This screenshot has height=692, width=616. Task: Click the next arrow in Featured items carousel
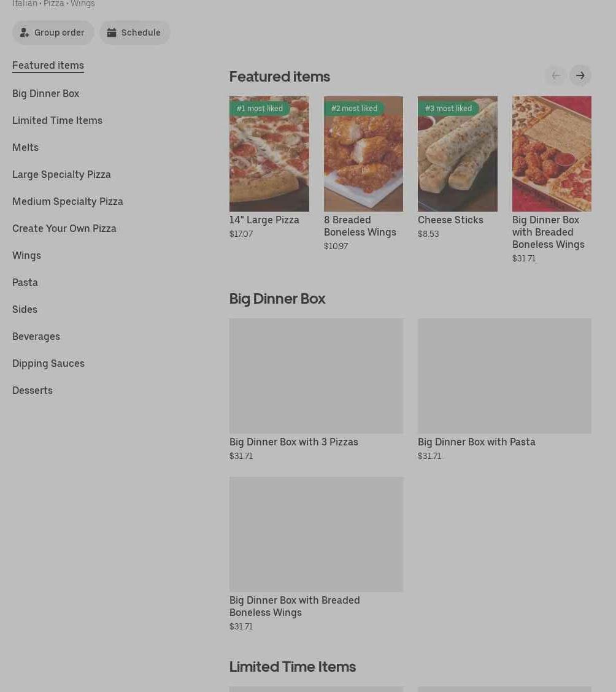(x=580, y=75)
